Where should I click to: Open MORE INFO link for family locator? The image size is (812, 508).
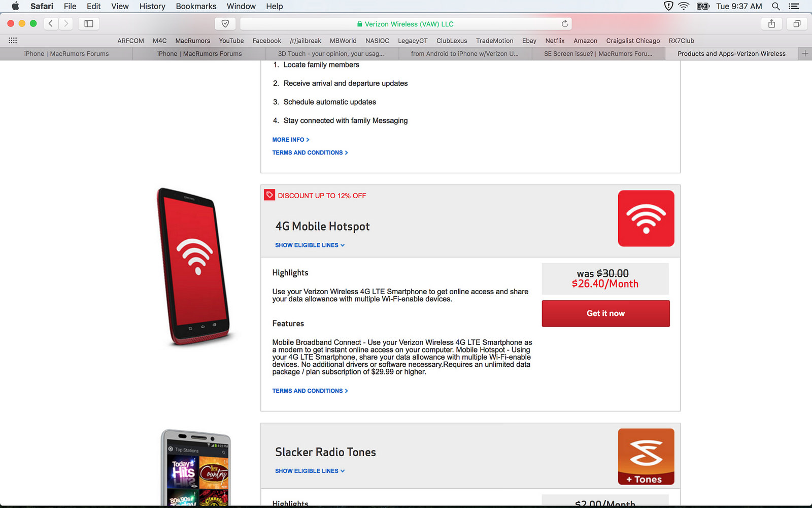pyautogui.click(x=291, y=140)
